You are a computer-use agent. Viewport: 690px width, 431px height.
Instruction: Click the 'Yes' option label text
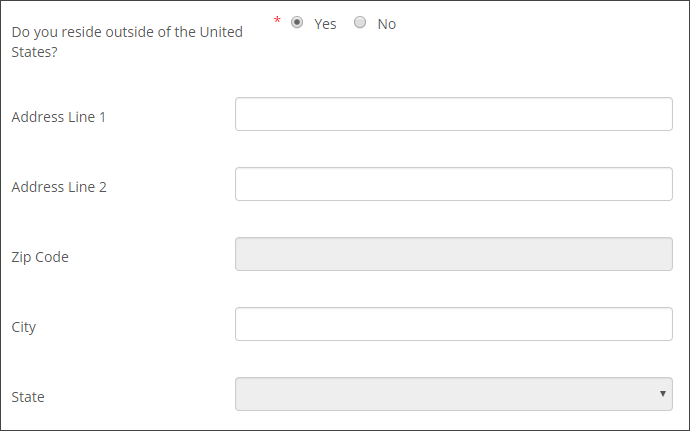(x=325, y=24)
